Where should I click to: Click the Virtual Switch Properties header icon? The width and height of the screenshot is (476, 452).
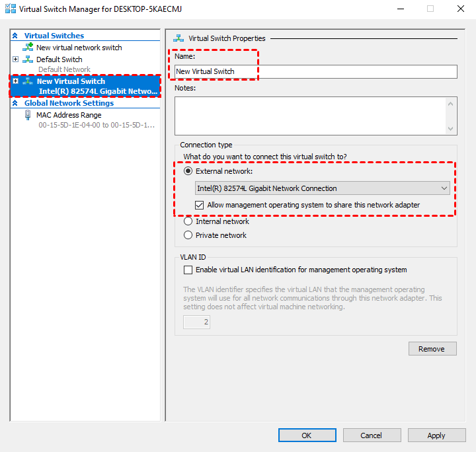[x=178, y=38]
